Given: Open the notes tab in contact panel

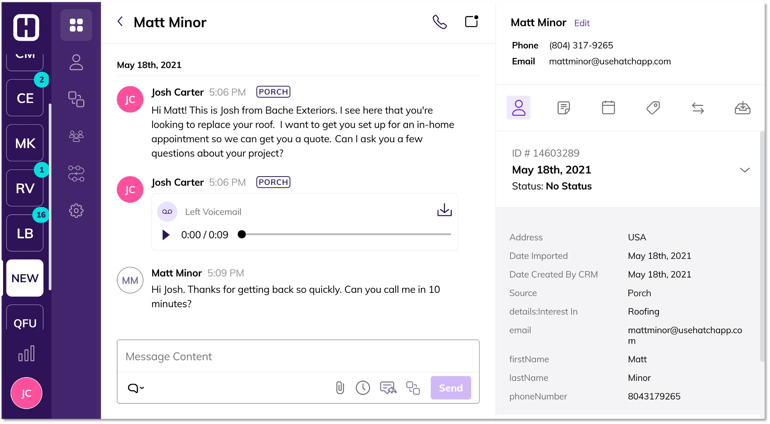Looking at the screenshot, I should [x=563, y=108].
